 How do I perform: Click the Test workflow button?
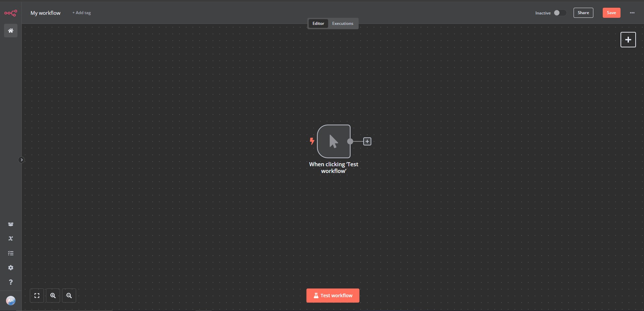(x=333, y=296)
